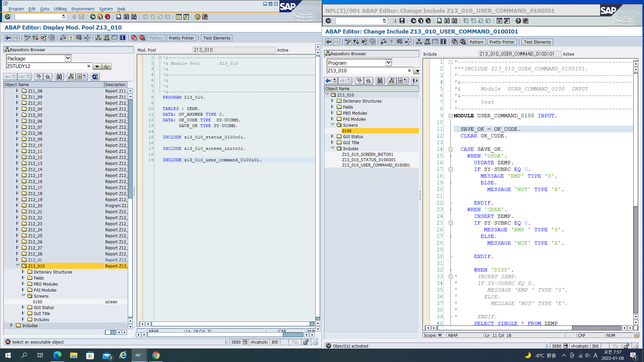This screenshot has height=362, width=644.
Task: Click Enter checkmark icon in Change Include window
Action: [328, 21]
